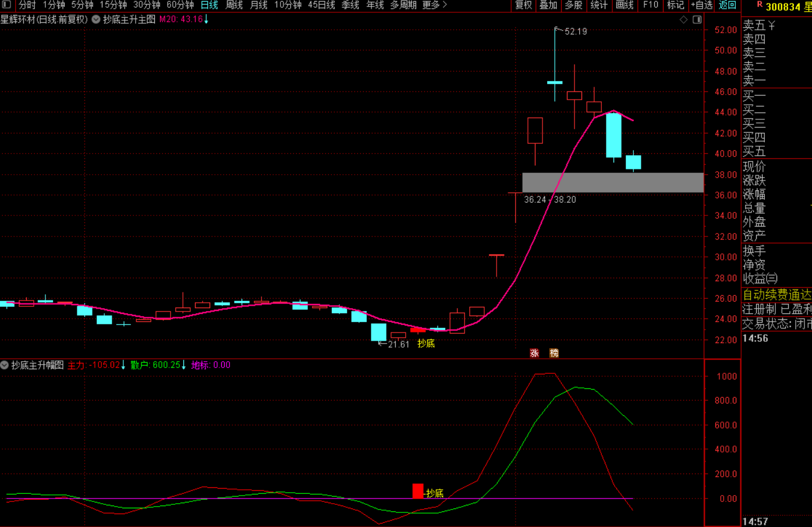Click the gray 36.24-38.20 gap zone
The width and height of the screenshot is (812, 527).
[612, 182]
